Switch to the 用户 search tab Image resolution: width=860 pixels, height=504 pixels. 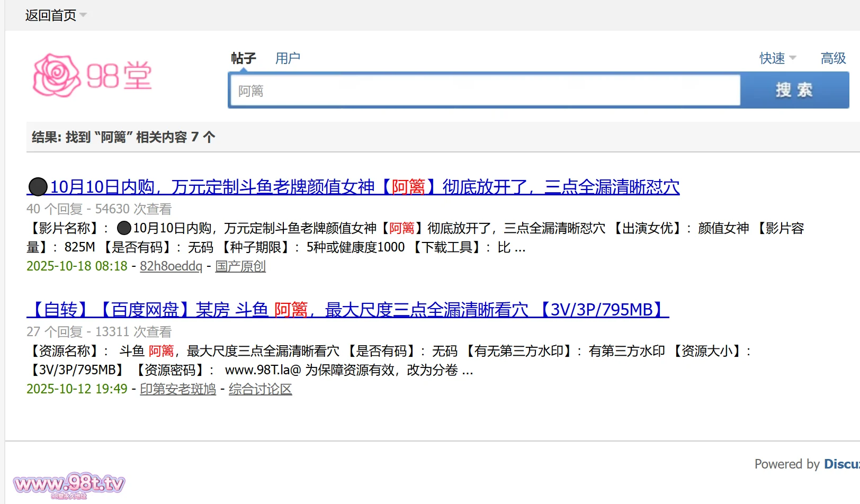point(288,58)
